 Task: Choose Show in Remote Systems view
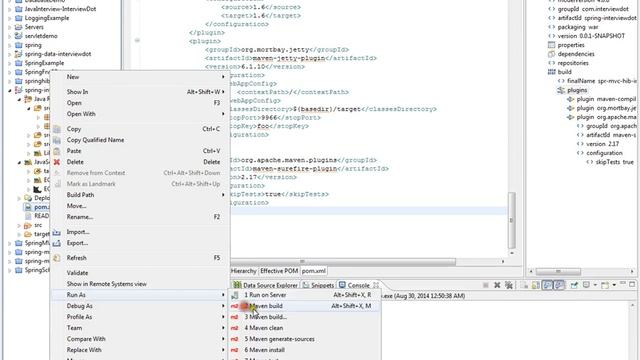click(139, 284)
